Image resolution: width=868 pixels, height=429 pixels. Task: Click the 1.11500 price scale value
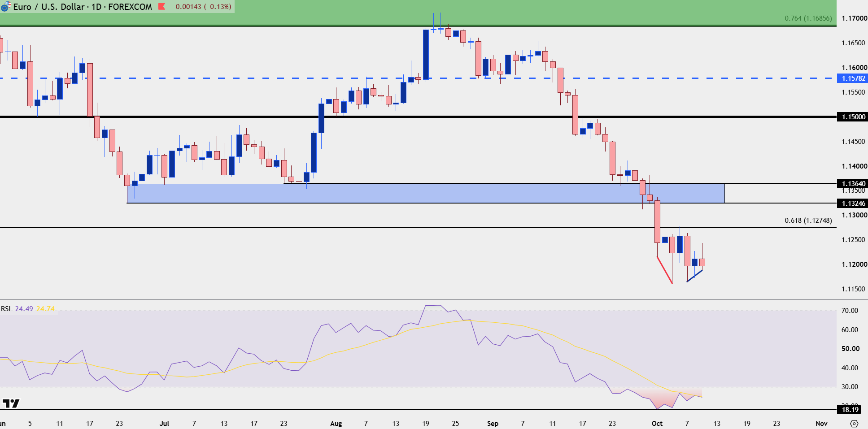point(853,289)
